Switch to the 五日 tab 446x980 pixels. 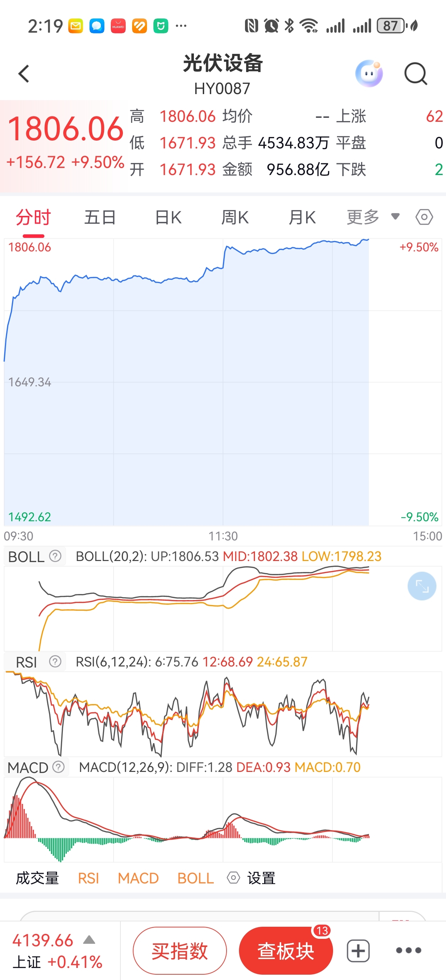coord(100,217)
